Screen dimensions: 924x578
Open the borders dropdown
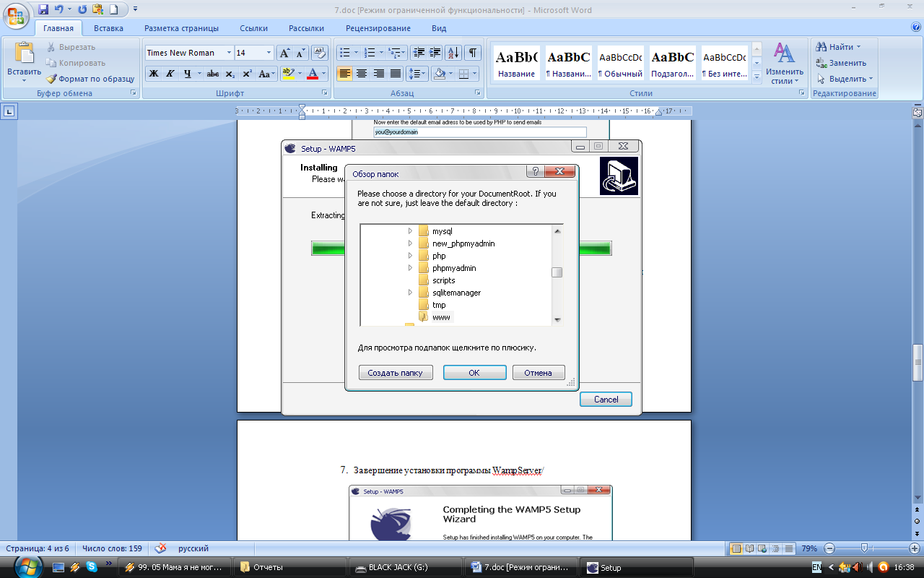pyautogui.click(x=474, y=74)
